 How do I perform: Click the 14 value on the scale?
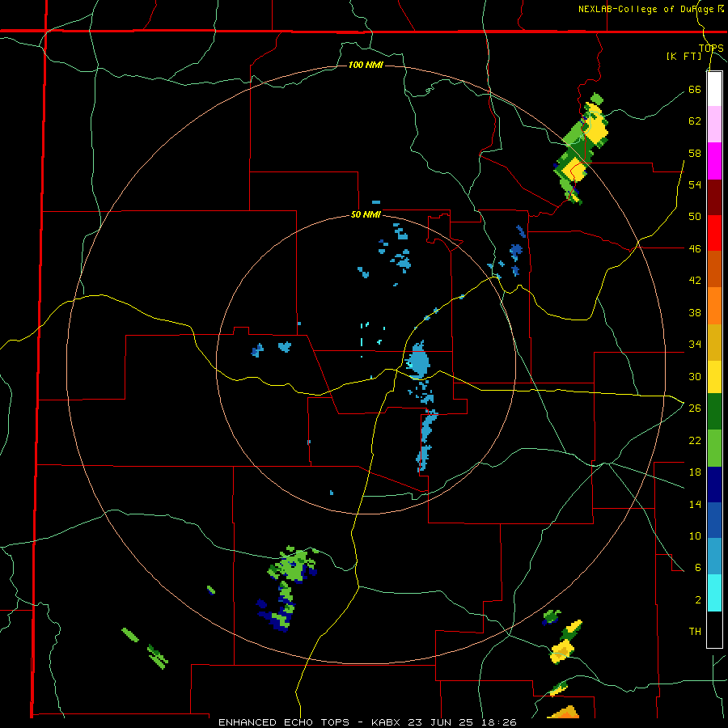click(x=695, y=504)
